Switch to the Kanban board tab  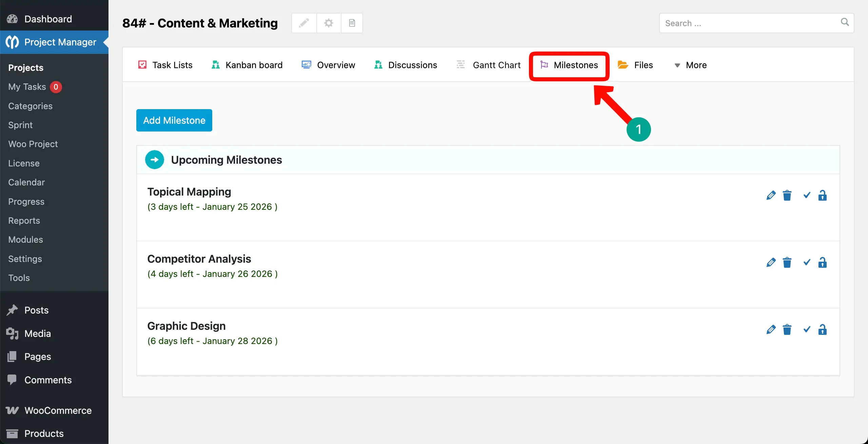click(247, 65)
